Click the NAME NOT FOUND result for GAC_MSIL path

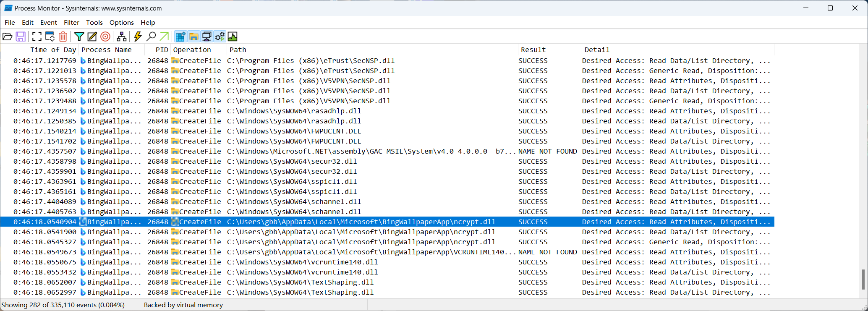click(x=547, y=151)
